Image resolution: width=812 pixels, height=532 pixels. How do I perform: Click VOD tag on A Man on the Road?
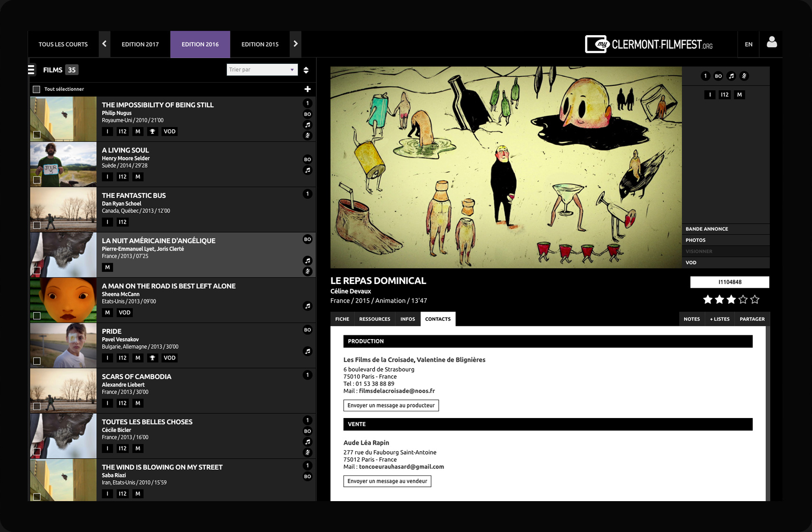point(124,313)
